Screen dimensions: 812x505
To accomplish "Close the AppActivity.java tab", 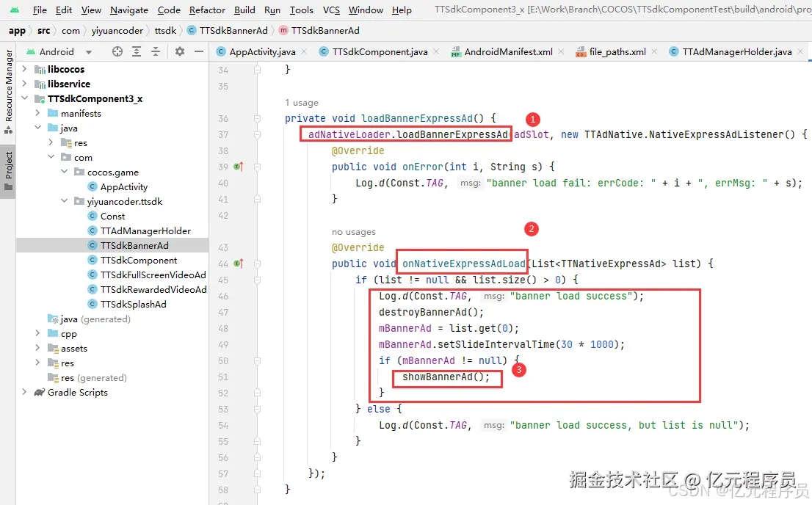I will (x=304, y=51).
